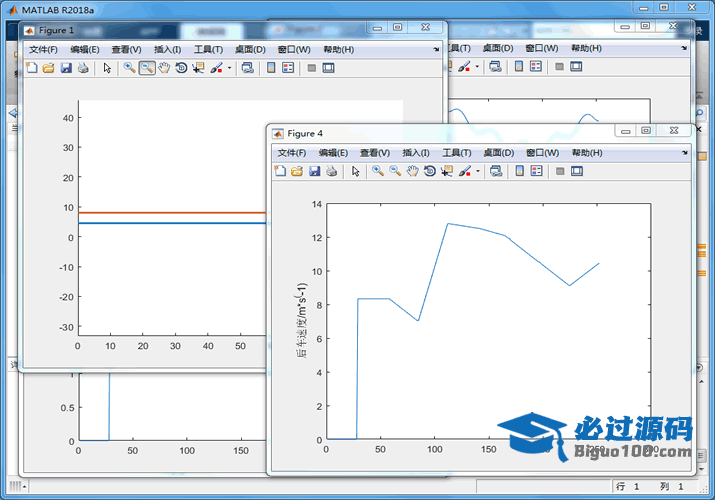Click Save icon in Figure 4 toolbar

pos(315,171)
